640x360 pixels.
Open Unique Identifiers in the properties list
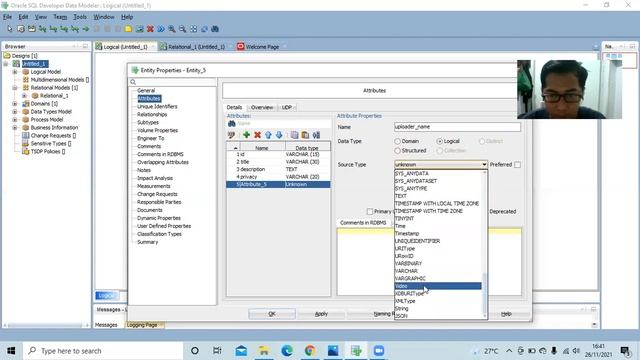[157, 107]
